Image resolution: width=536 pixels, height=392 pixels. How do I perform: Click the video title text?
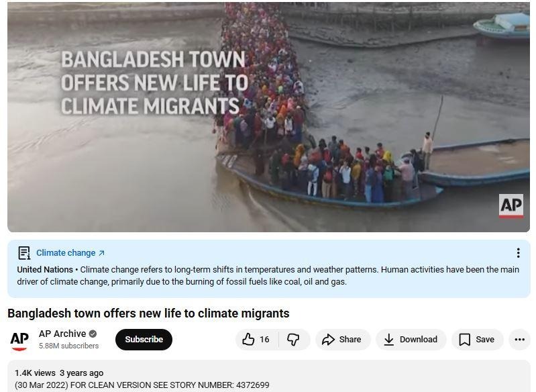pyautogui.click(x=148, y=313)
